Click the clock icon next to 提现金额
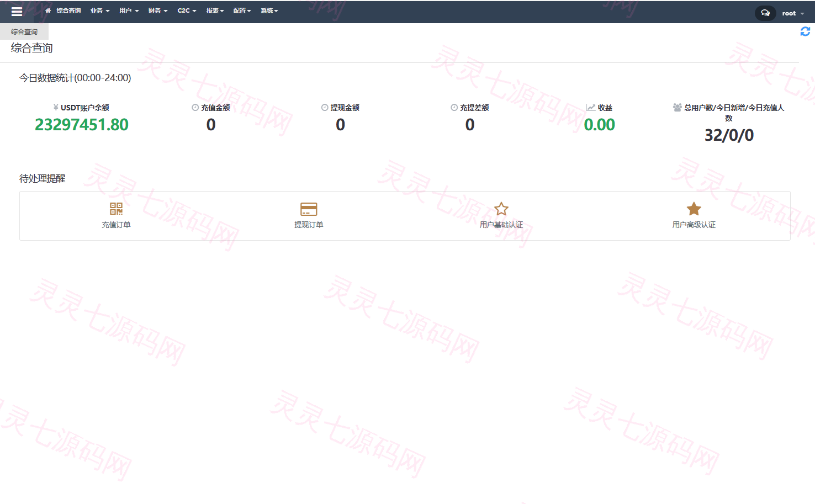815x504 pixels. click(325, 108)
